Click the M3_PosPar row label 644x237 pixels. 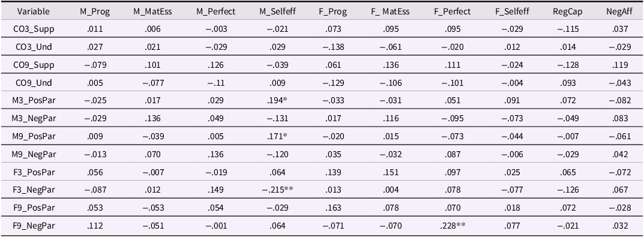pos(34,101)
